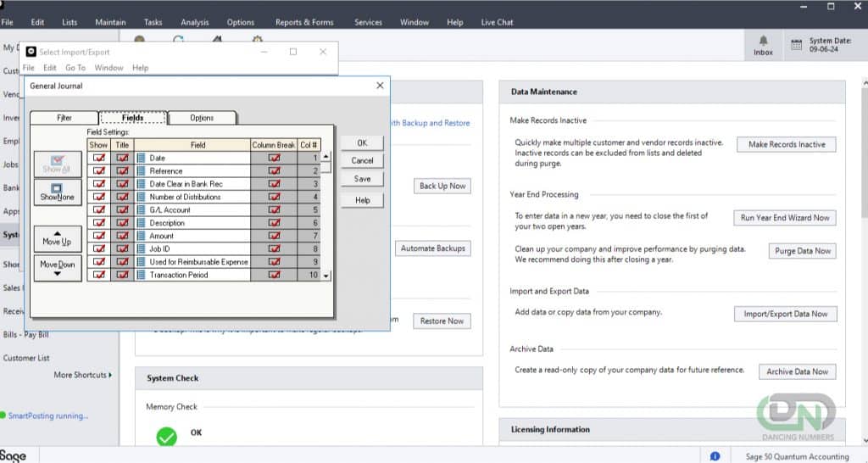Toggle Column Break checkbox for Description row
Viewport: 868px width, 463px height.
click(274, 223)
